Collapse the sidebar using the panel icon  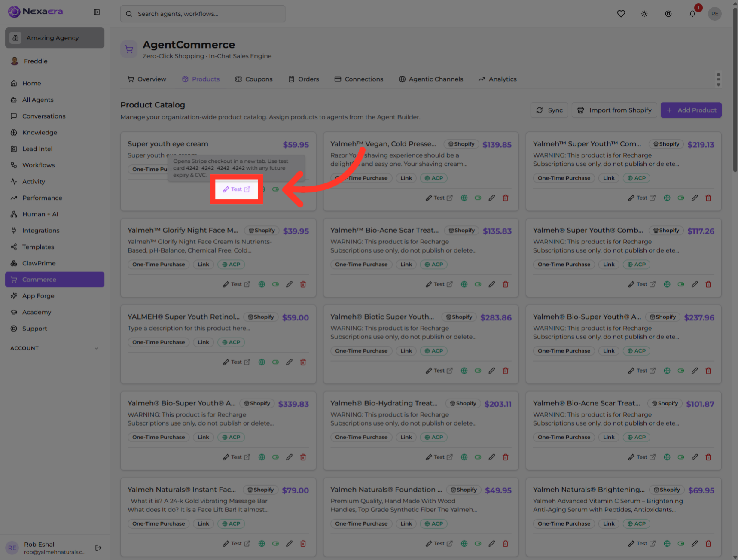[x=97, y=12]
